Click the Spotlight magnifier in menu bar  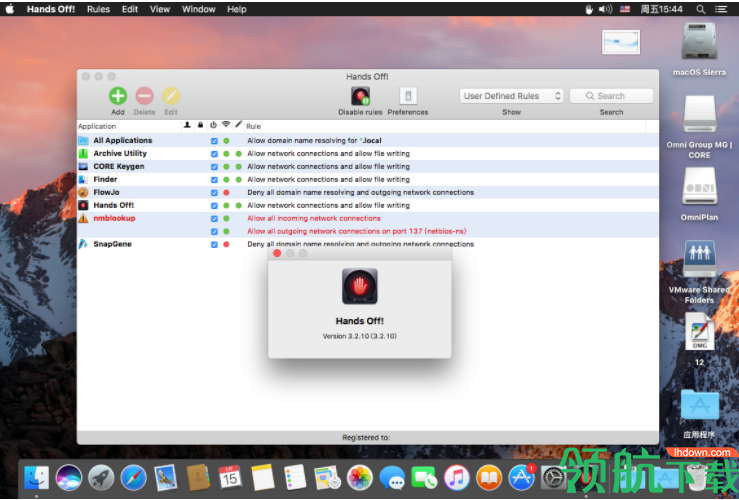click(x=701, y=9)
